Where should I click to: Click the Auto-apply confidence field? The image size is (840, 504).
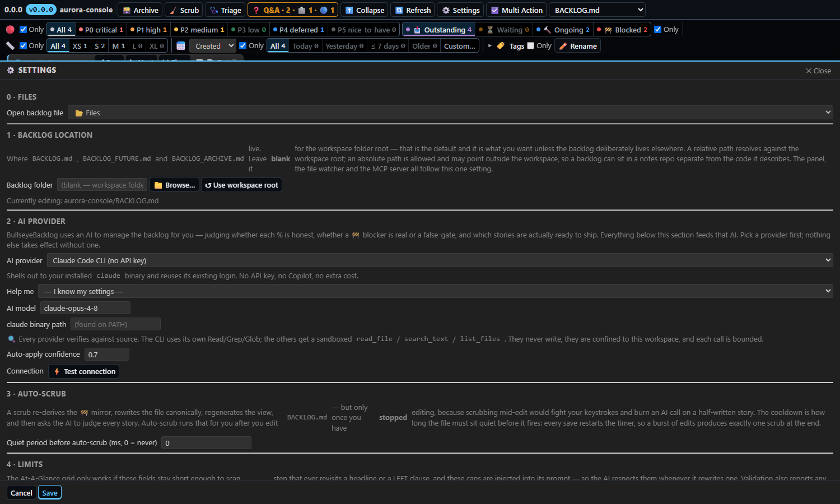tap(107, 354)
